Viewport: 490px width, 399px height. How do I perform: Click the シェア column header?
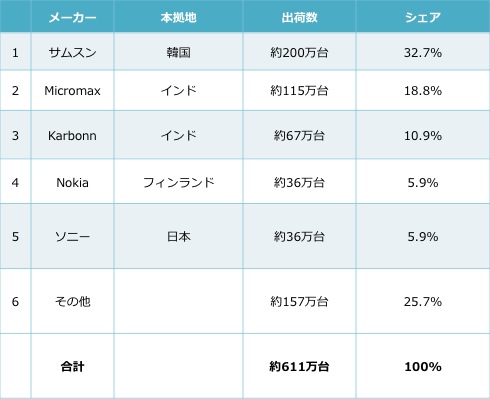423,17
